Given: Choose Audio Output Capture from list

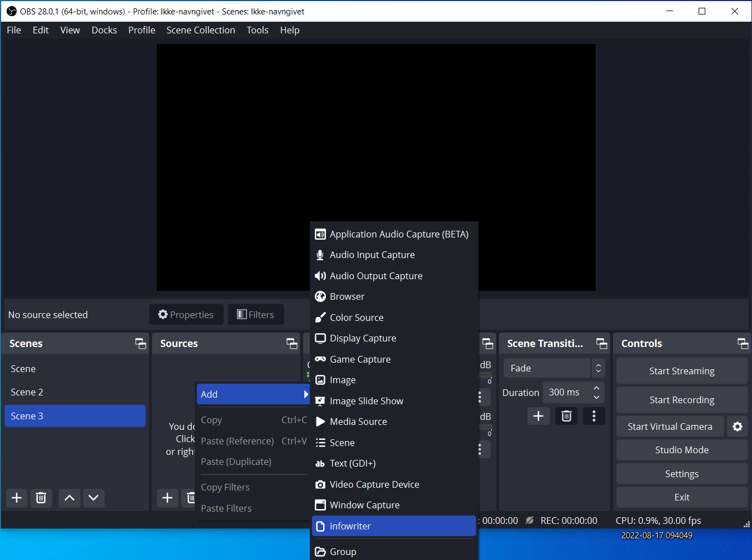Looking at the screenshot, I should click(394, 276).
